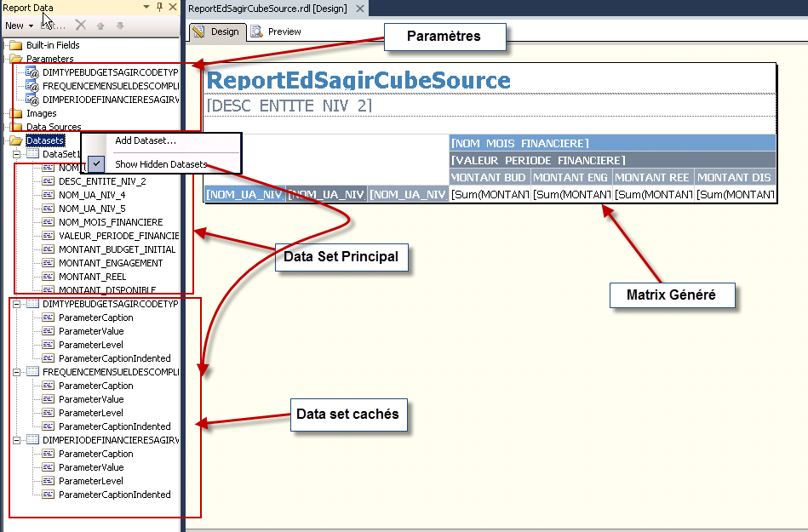This screenshot has width=808, height=532.
Task: Click the up arrow button in Report Data toolbar
Action: coord(100,26)
